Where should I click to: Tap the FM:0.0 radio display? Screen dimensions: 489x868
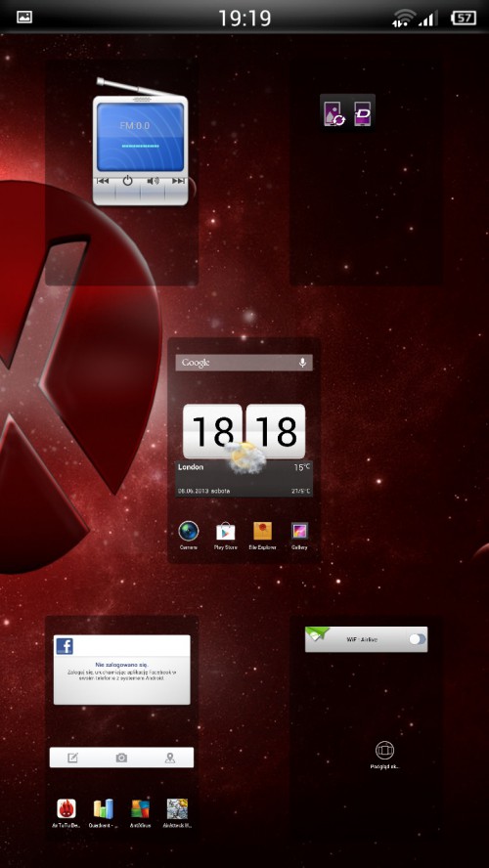(135, 126)
